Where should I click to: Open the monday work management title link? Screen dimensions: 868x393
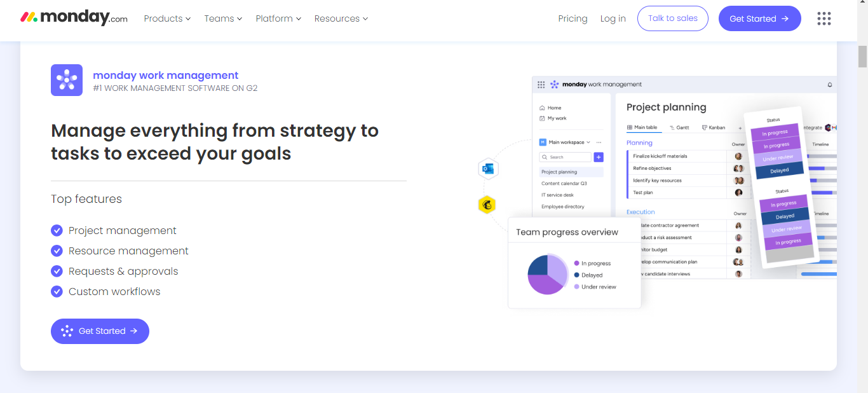pyautogui.click(x=166, y=75)
